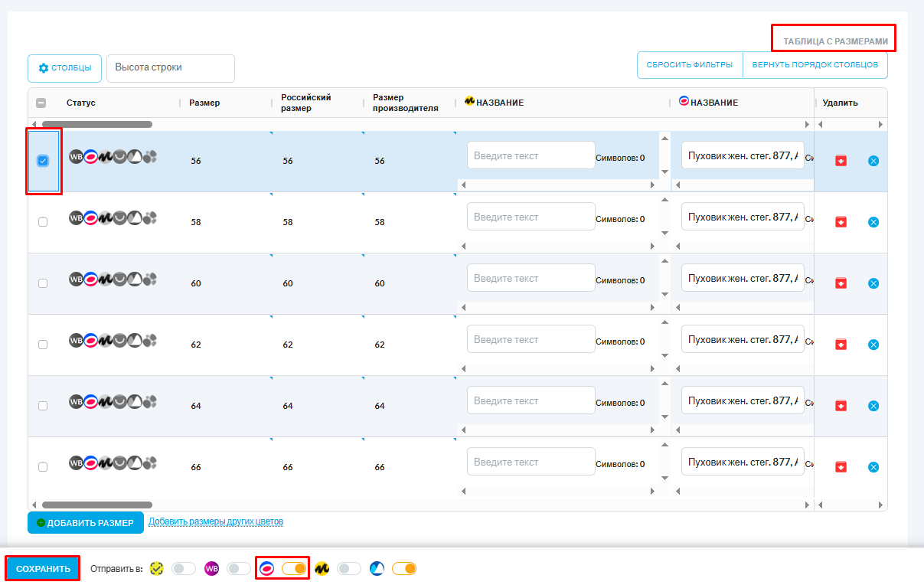This screenshot has width=924, height=585.
Task: Click the red archive icon in size 56 row
Action: click(841, 161)
